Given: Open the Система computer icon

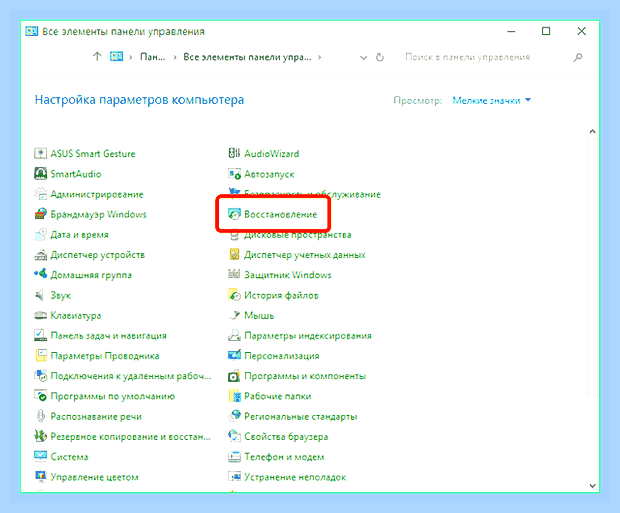Looking at the screenshot, I should click(40, 456).
